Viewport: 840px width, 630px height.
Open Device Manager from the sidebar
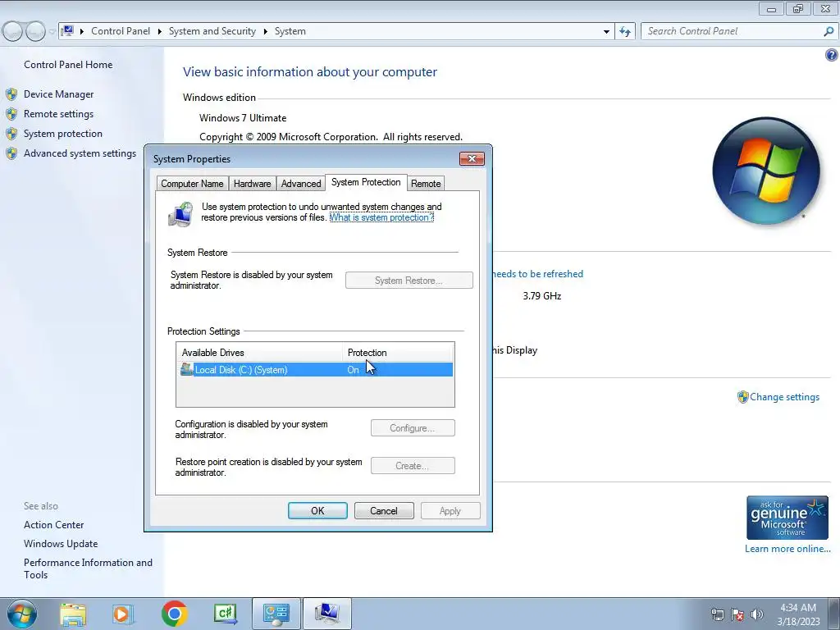pos(58,94)
